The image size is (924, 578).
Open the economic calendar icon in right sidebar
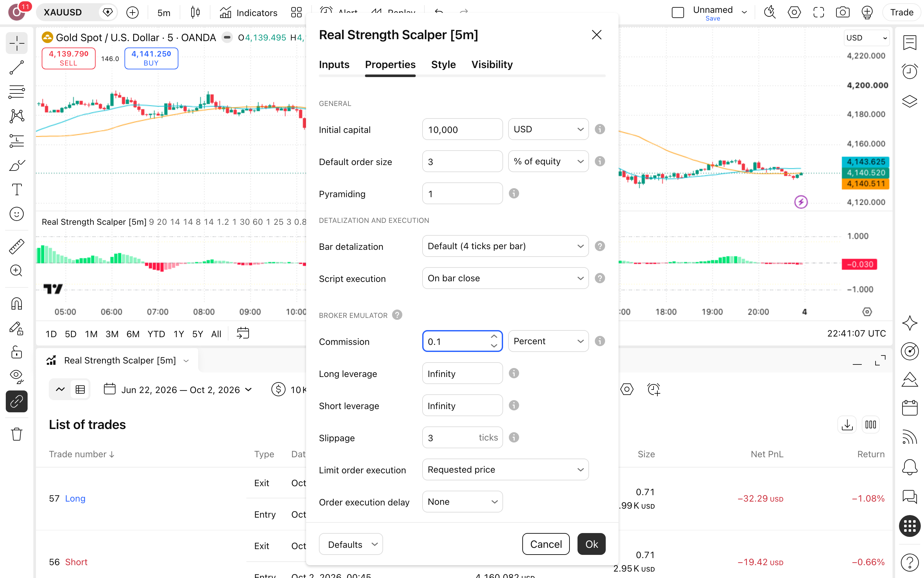pyautogui.click(x=910, y=408)
